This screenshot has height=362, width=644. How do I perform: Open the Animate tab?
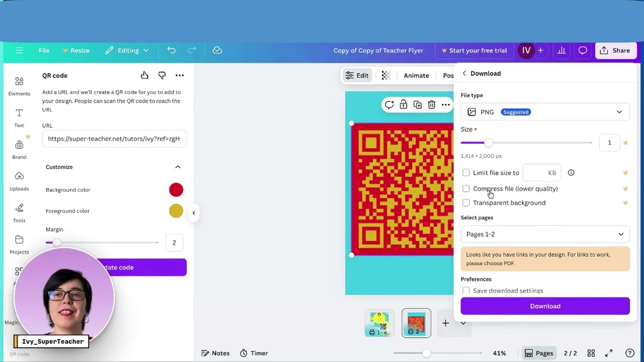416,75
